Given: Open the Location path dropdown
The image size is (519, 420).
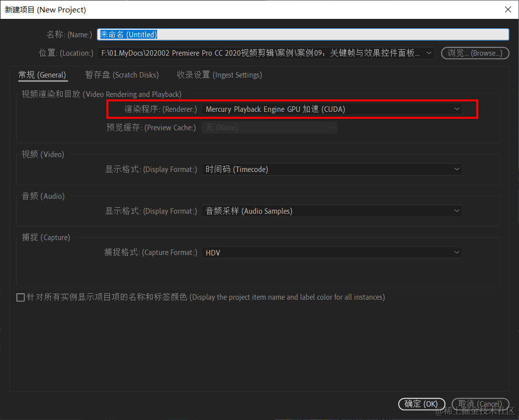Looking at the screenshot, I should [265, 53].
